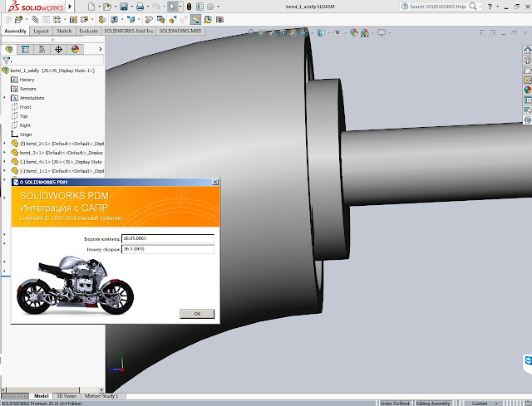The width and height of the screenshot is (532, 406).
Task: Open the Options gear dropdown arrow
Action: coord(218,7)
